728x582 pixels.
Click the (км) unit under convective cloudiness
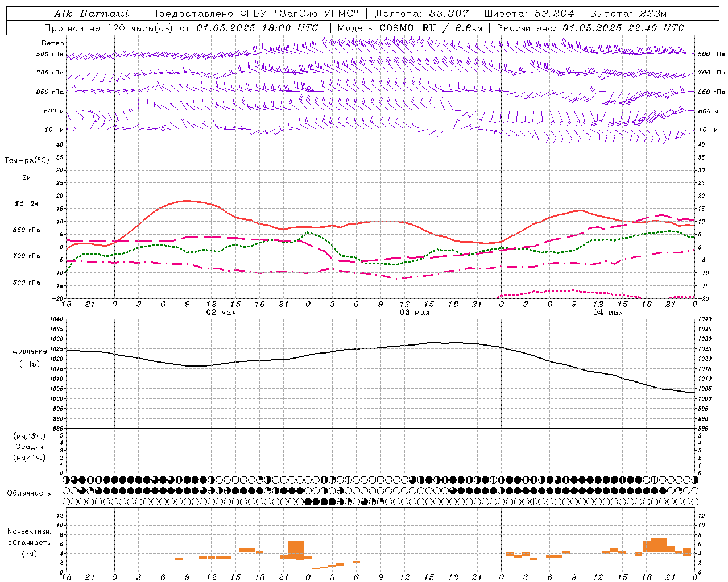(x=30, y=554)
